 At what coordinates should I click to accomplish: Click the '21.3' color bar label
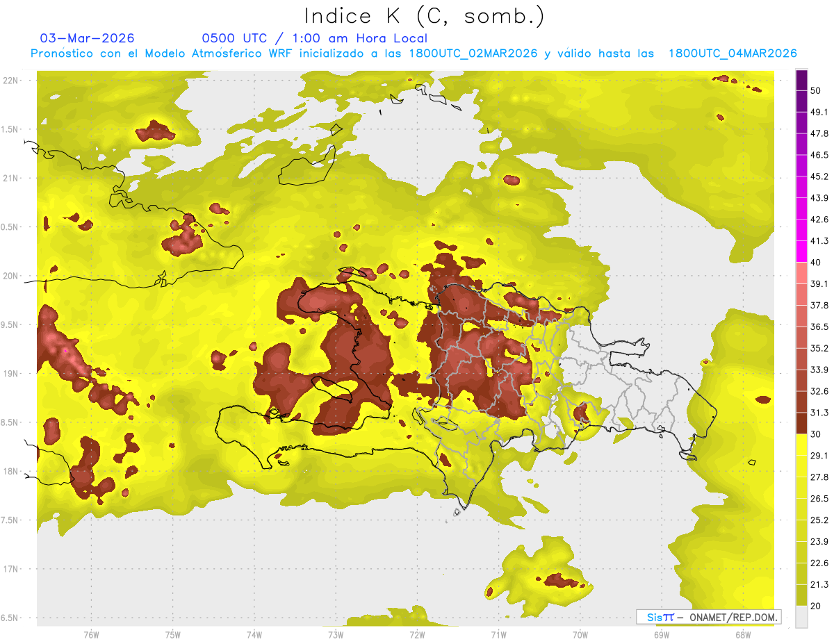pos(819,584)
